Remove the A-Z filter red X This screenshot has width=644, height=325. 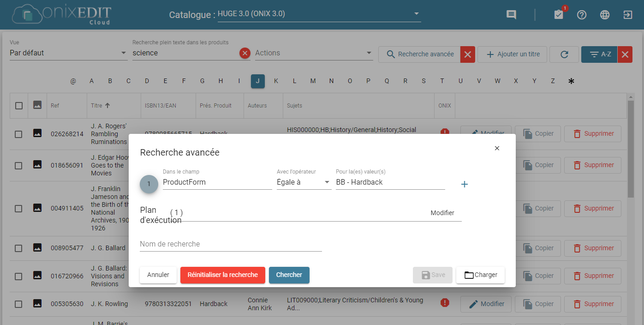pos(625,54)
